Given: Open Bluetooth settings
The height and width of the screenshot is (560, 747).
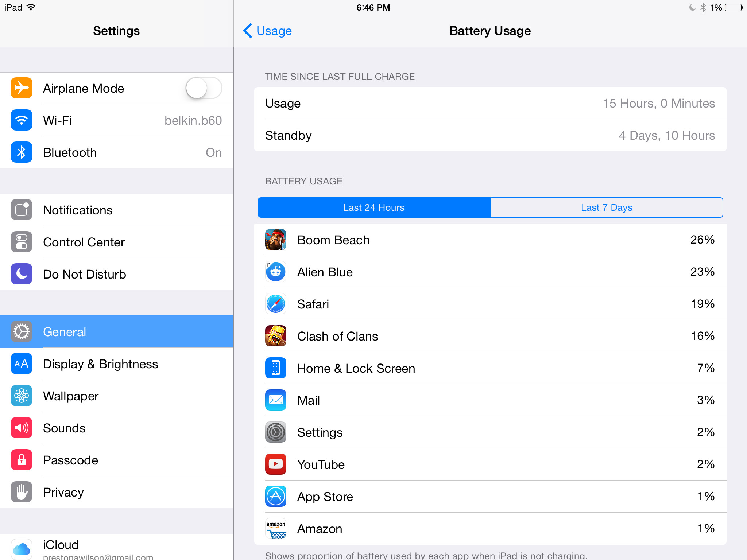Looking at the screenshot, I should tap(117, 152).
